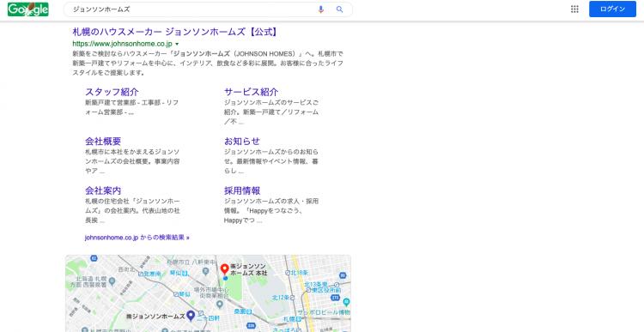Image resolution: width=644 pixels, height=332 pixels.
Task: Click the Google doodle logo
Action: (28, 9)
